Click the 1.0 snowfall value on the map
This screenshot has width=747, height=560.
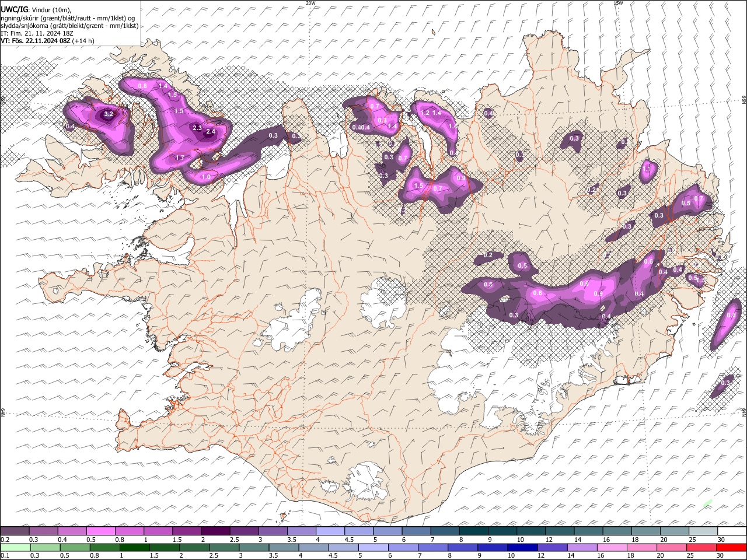[x=206, y=177]
